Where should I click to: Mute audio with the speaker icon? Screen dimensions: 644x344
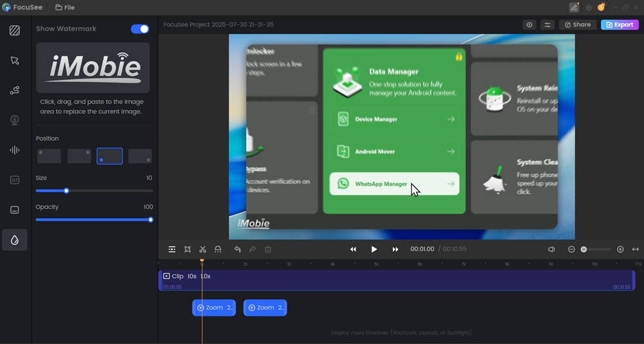click(552, 249)
